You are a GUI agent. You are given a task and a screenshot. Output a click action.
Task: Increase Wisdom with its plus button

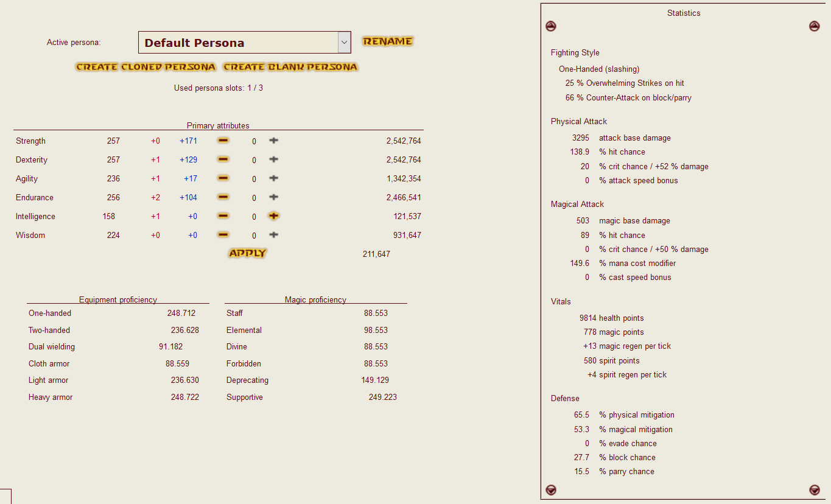[x=274, y=235]
